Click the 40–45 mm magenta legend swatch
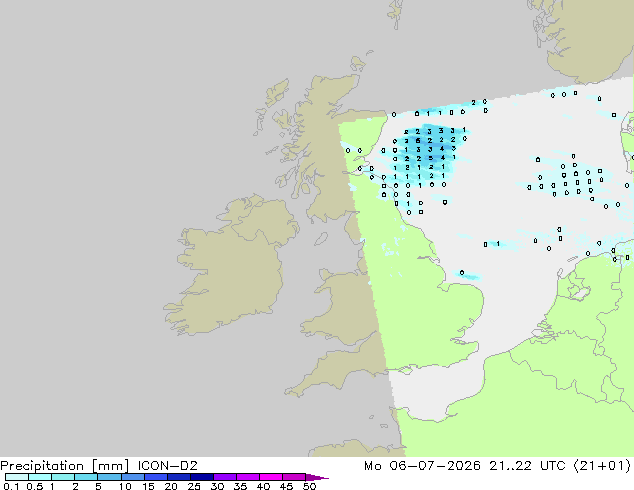Screen dimensions: 634x490 coord(271,477)
